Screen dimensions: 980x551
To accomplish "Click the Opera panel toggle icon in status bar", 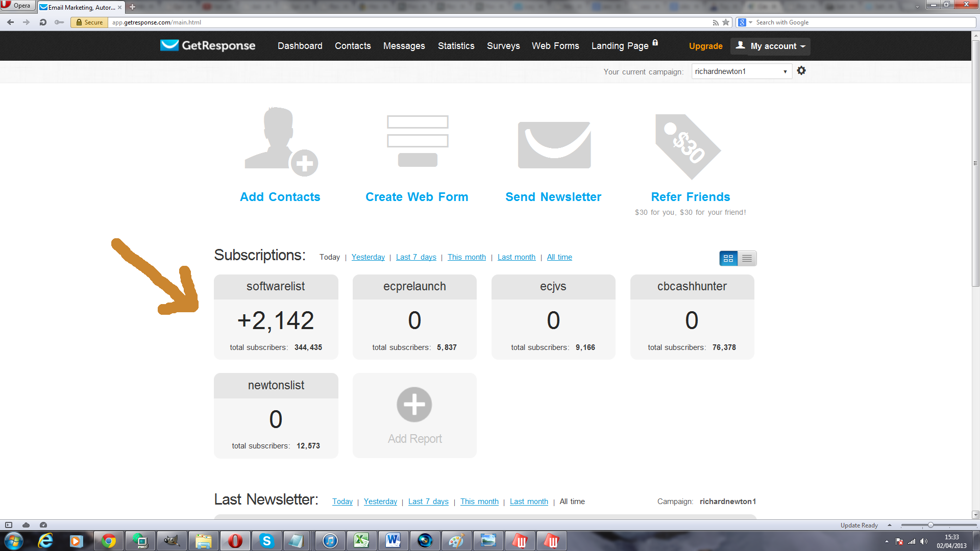I will (9, 525).
